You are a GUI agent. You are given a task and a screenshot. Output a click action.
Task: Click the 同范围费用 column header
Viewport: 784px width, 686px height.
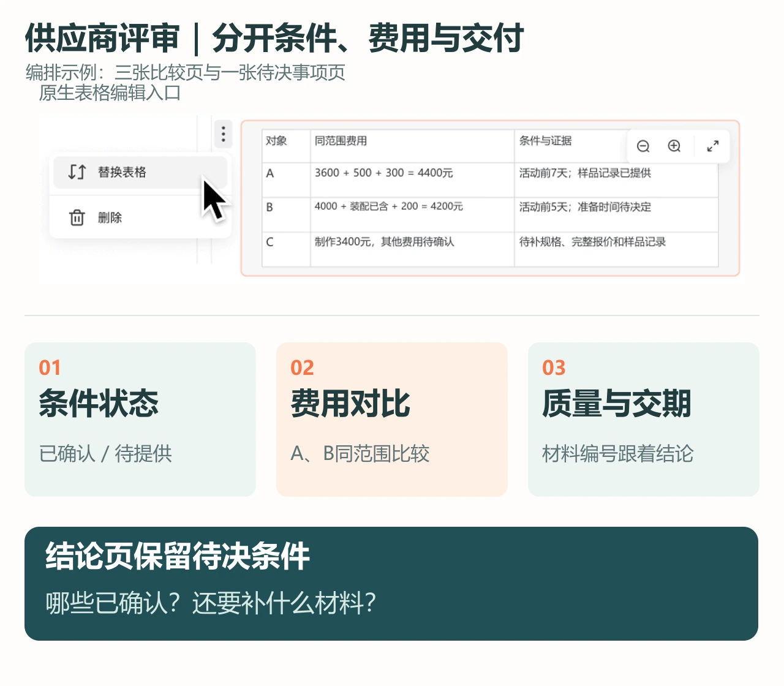412,146
